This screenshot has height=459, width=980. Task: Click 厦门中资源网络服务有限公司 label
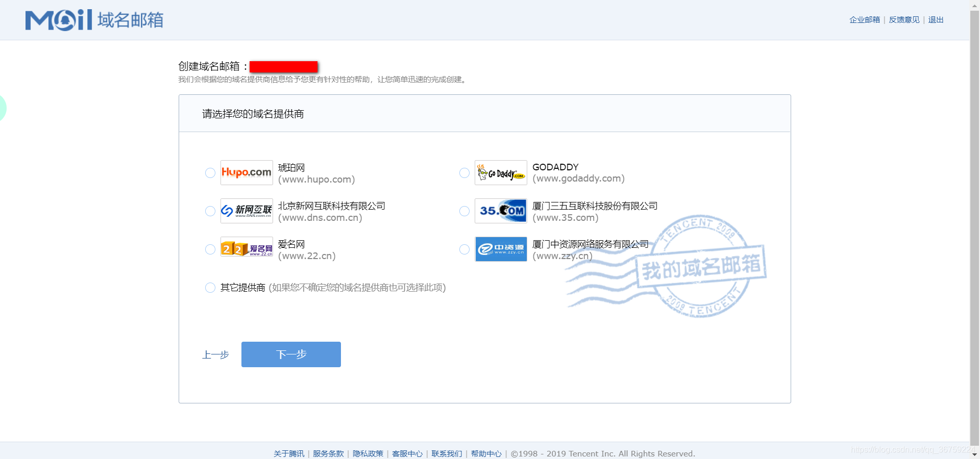click(591, 244)
